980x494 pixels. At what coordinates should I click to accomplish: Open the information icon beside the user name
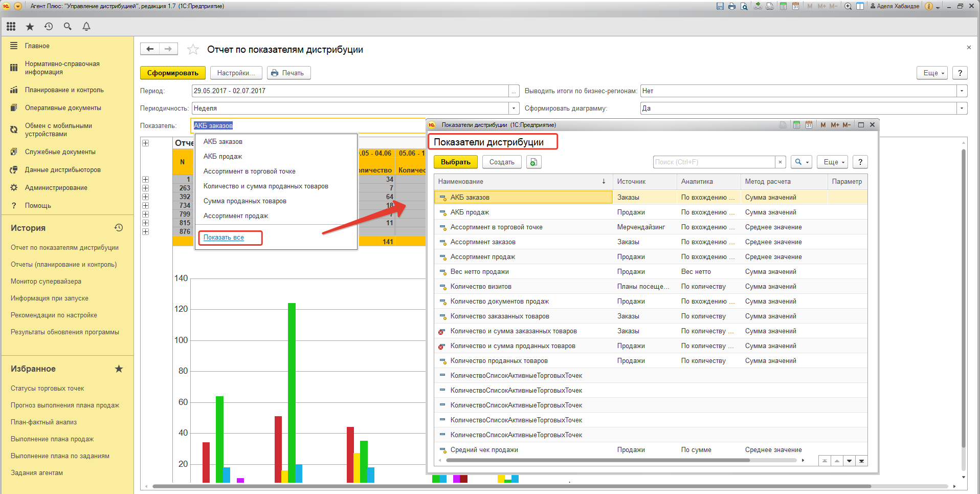(x=929, y=6)
